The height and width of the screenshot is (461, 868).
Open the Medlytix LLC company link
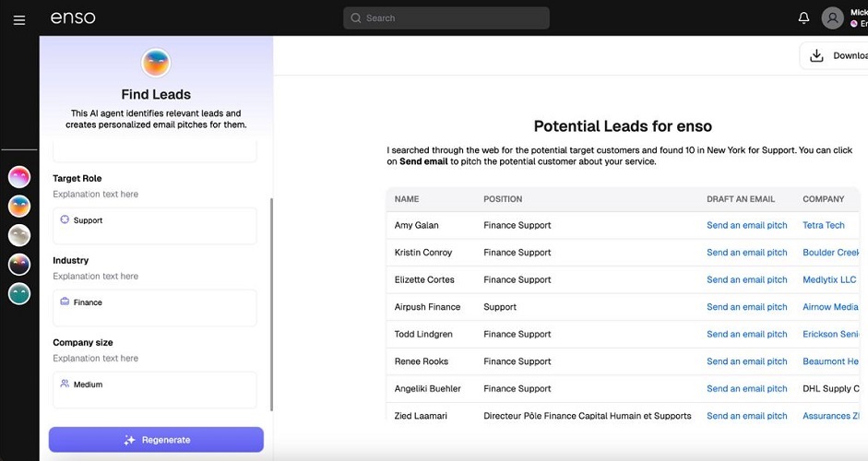coord(829,279)
